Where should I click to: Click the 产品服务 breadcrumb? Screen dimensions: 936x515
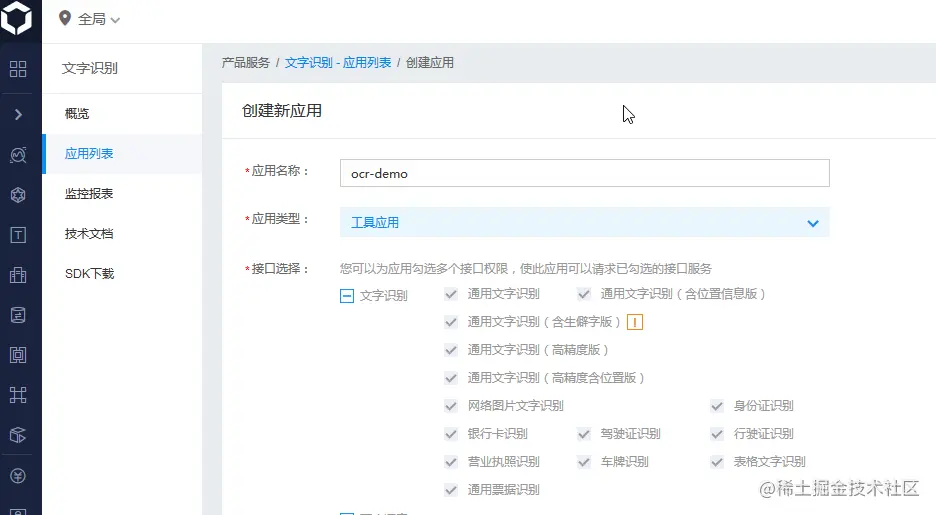(x=246, y=63)
